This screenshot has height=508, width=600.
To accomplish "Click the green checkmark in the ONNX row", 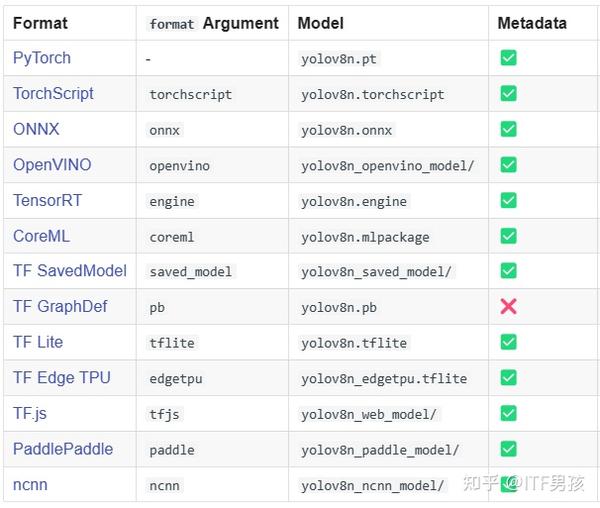I will [508, 129].
